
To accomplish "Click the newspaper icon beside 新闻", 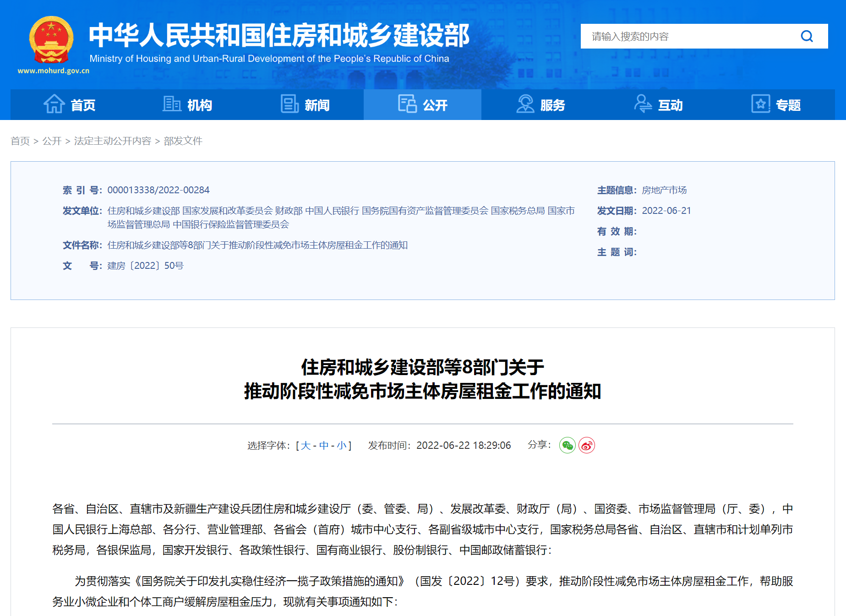I will pos(289,104).
